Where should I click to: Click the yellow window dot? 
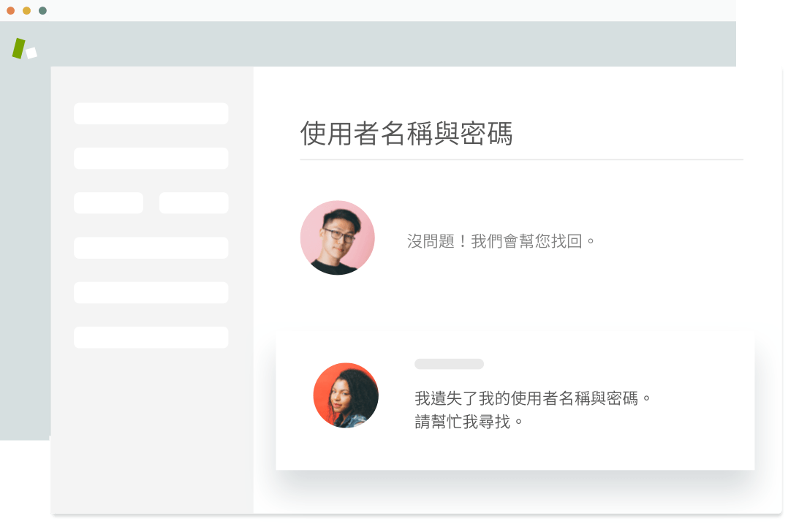pyautogui.click(x=27, y=10)
